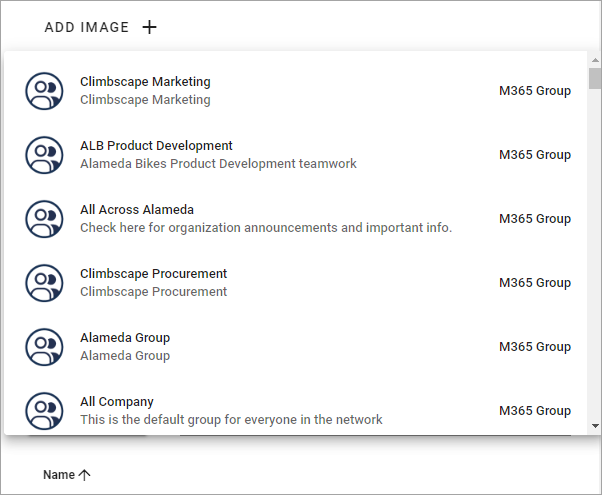The image size is (602, 495).
Task: Click M365 Group label for Alameda Group
Action: (x=535, y=347)
